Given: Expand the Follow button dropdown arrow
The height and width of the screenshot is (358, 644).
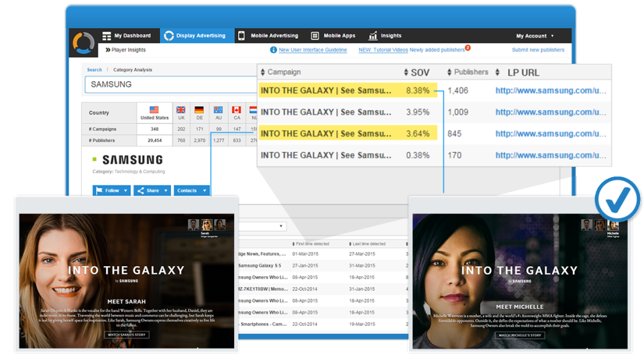Looking at the screenshot, I should point(125,190).
